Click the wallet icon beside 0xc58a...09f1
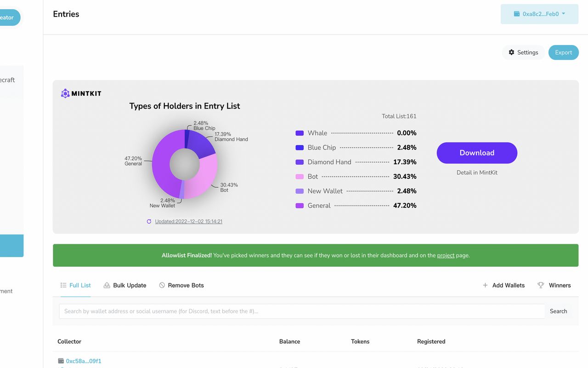The height and width of the screenshot is (368, 588). pyautogui.click(x=61, y=361)
